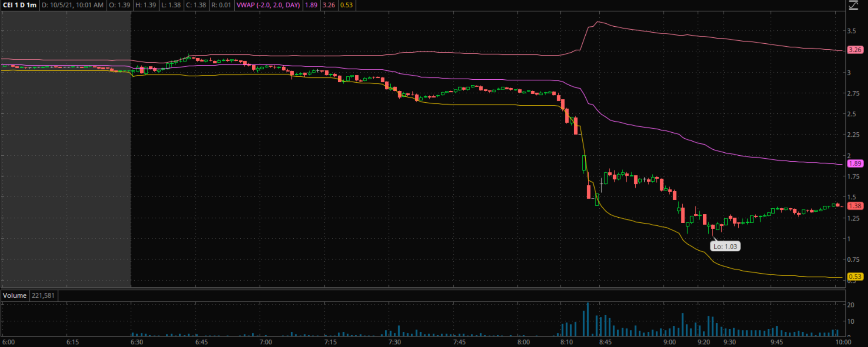Click the magenta 1.89 VWAP price bubble
Image resolution: width=868 pixels, height=347 pixels.
click(x=855, y=163)
